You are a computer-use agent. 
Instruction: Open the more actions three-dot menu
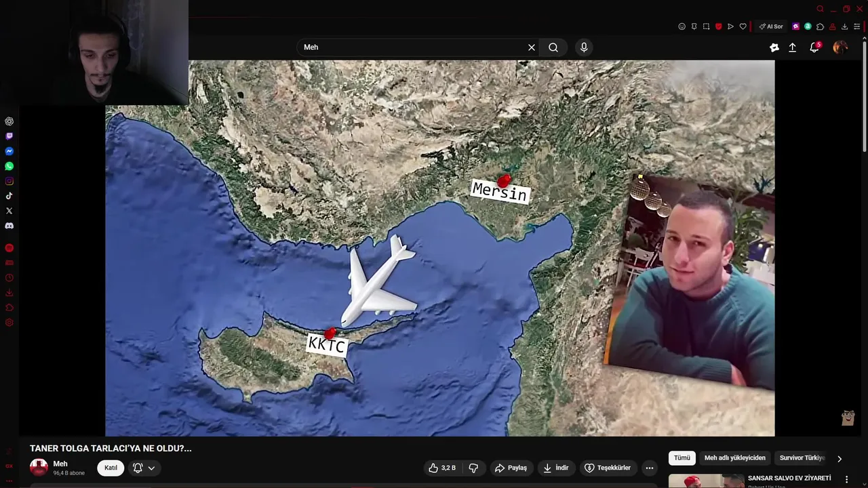(650, 468)
